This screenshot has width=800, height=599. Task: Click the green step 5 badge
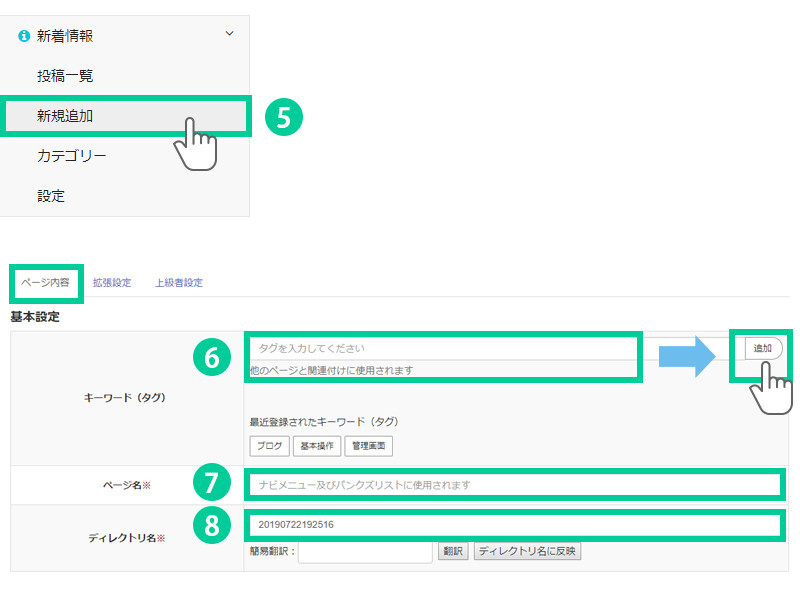click(x=283, y=117)
